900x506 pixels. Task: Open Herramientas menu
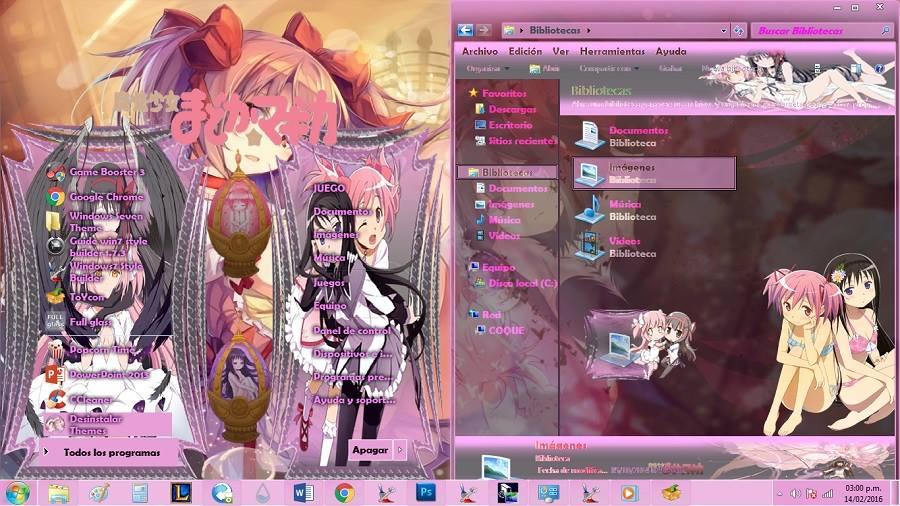pos(612,51)
